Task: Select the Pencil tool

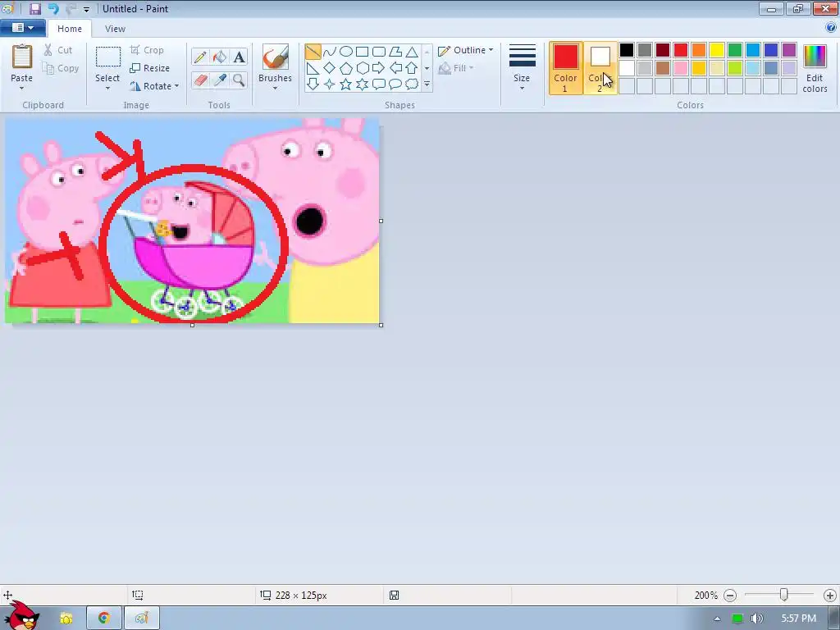Action: 200,57
